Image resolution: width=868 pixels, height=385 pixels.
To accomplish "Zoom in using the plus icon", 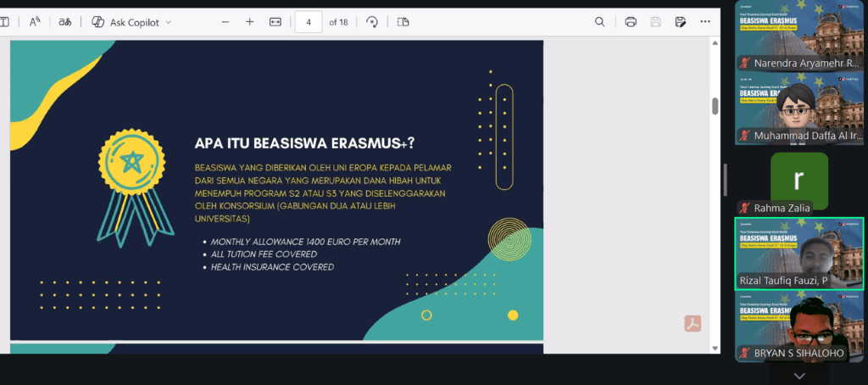I will point(250,22).
